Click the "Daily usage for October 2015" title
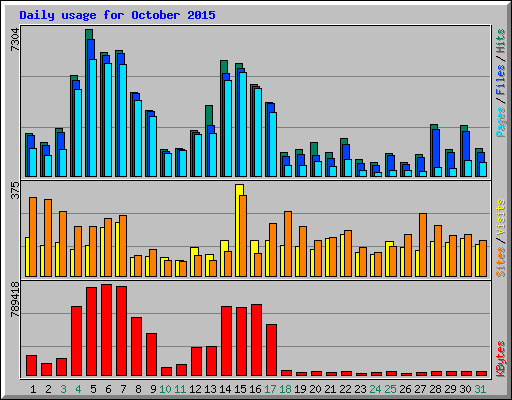 coord(117,15)
